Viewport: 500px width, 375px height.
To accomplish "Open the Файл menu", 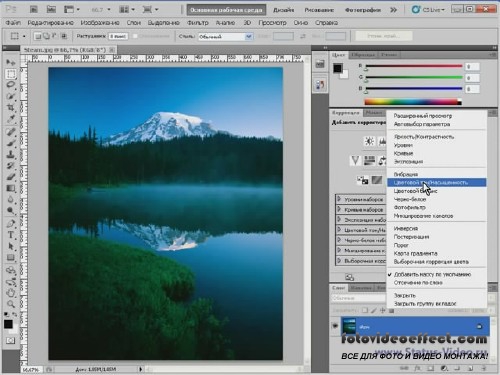I will click(x=13, y=23).
